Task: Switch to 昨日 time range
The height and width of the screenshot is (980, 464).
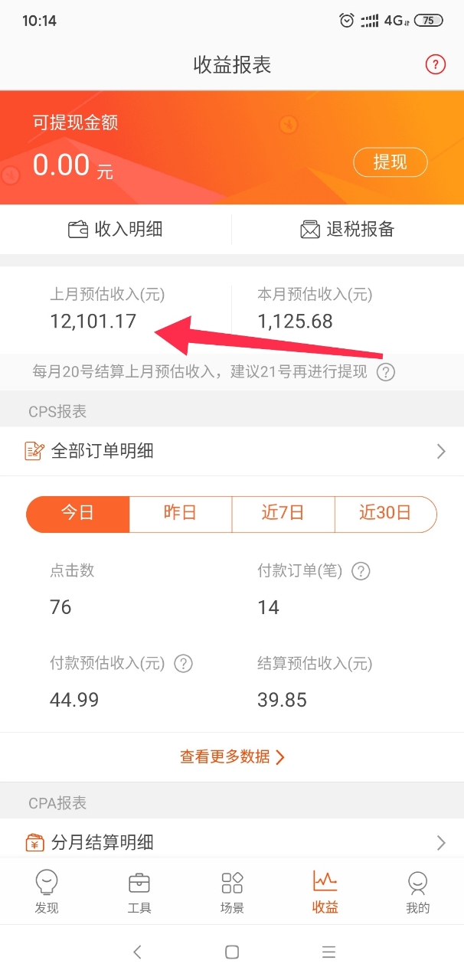Action: point(181,514)
